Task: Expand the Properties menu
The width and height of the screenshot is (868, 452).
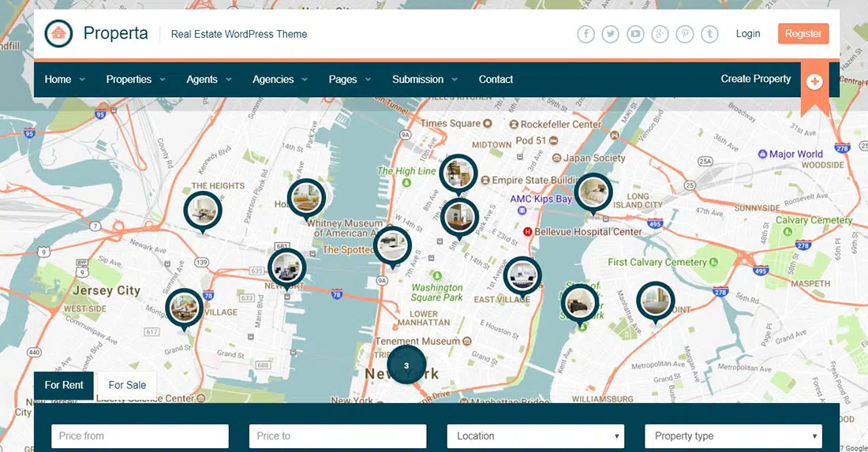Action: [136, 80]
